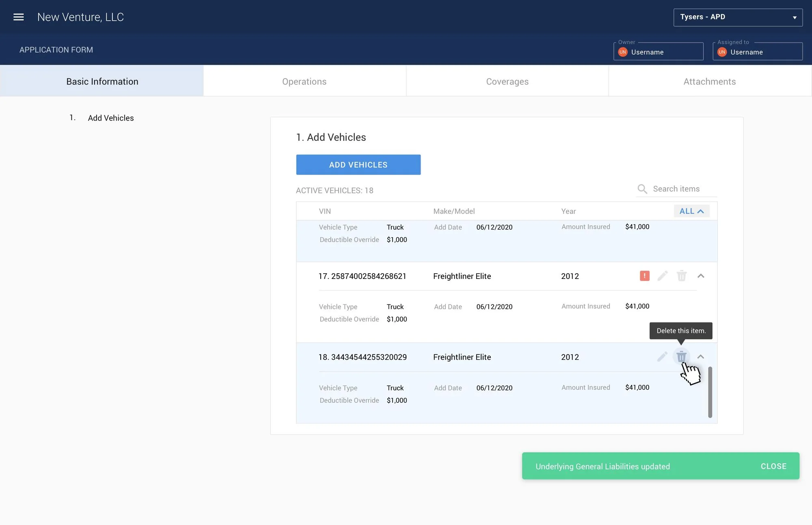Collapse all vehicles with the ALL toggle
812x525 pixels.
(x=692, y=211)
